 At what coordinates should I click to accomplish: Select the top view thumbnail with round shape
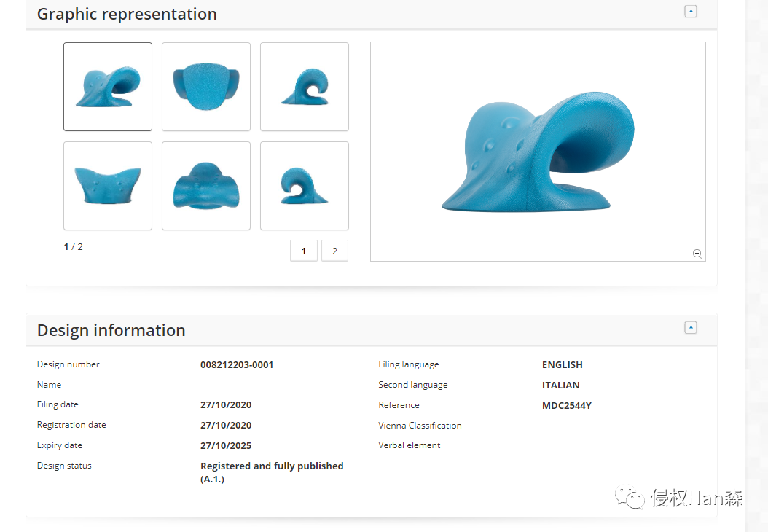click(x=206, y=87)
